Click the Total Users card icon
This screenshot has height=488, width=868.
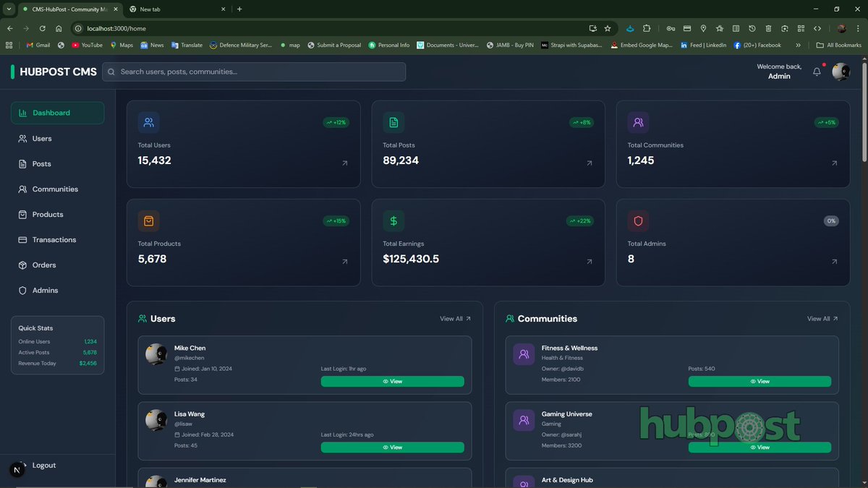[148, 122]
